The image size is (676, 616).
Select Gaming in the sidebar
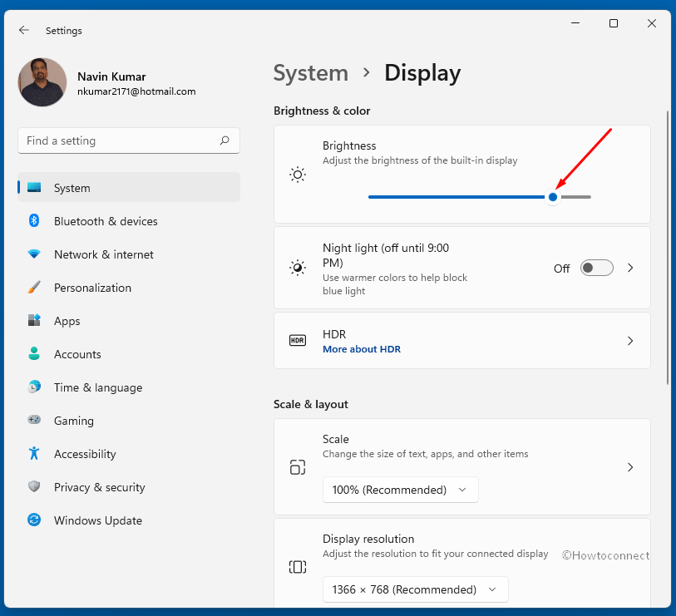point(129,420)
